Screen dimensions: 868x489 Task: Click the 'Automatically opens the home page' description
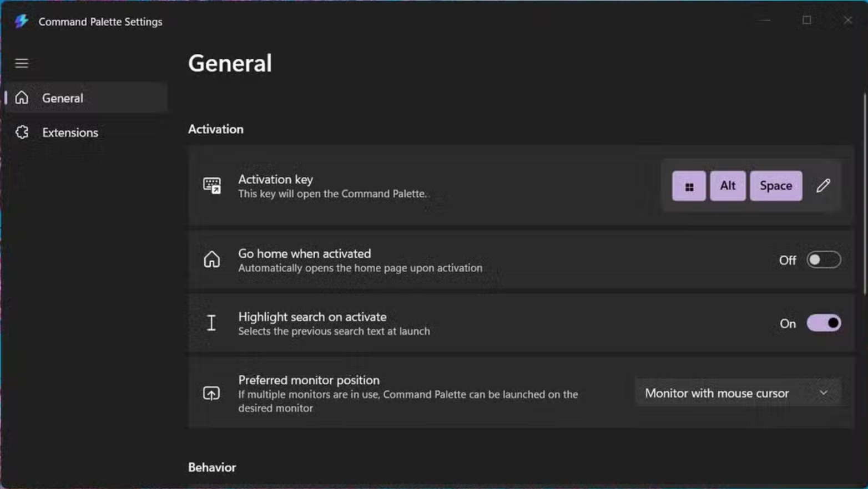coord(360,268)
